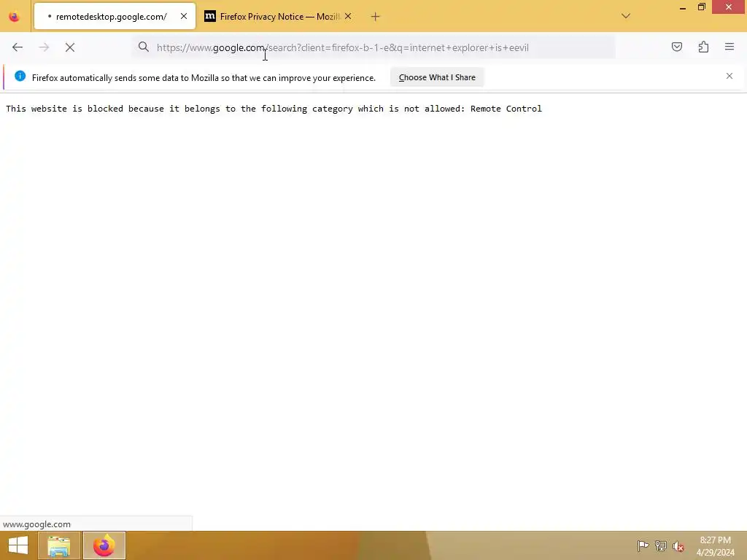The height and width of the screenshot is (560, 747).
Task: Minimize the Firefox window
Action: pos(683,7)
